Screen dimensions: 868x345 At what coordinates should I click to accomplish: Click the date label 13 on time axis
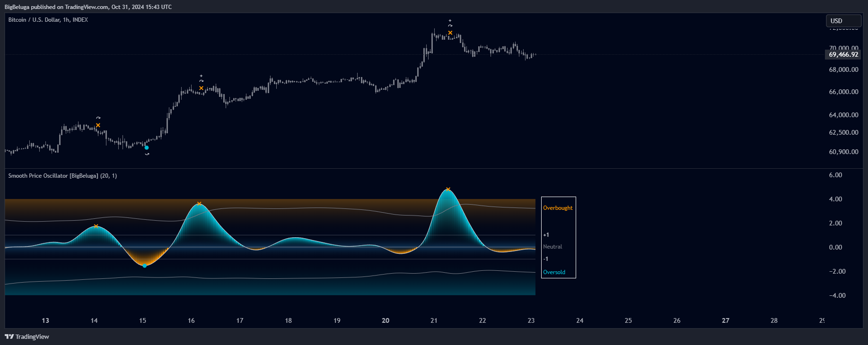(x=45, y=320)
